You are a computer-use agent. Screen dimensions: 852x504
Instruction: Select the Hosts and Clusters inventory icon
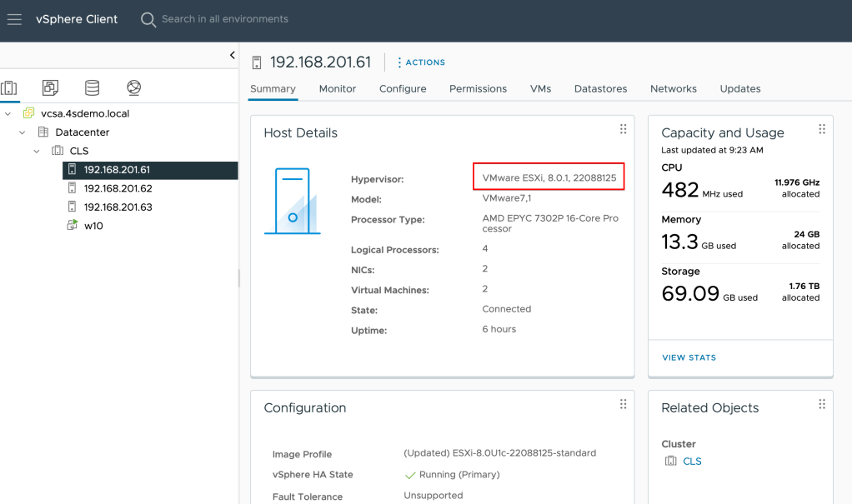pyautogui.click(x=9, y=87)
